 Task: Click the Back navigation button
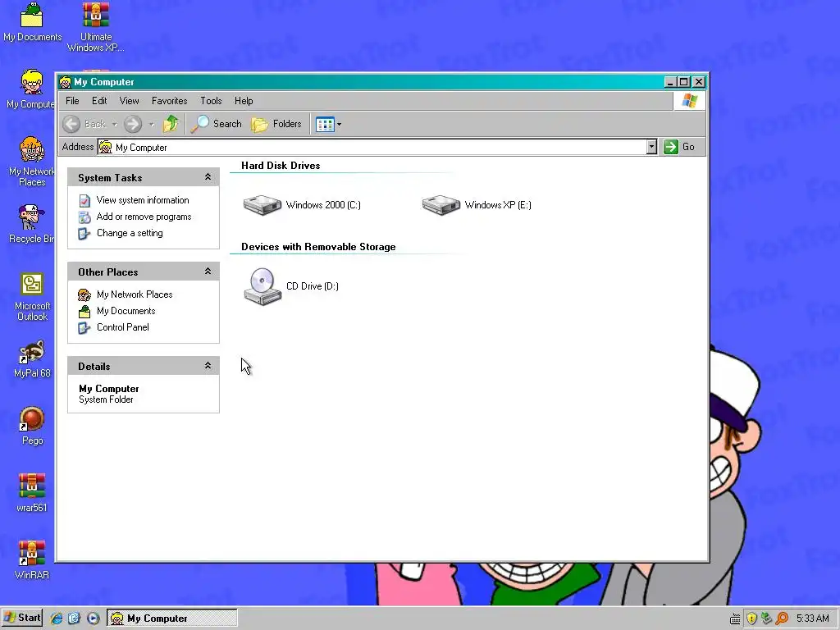(84, 124)
